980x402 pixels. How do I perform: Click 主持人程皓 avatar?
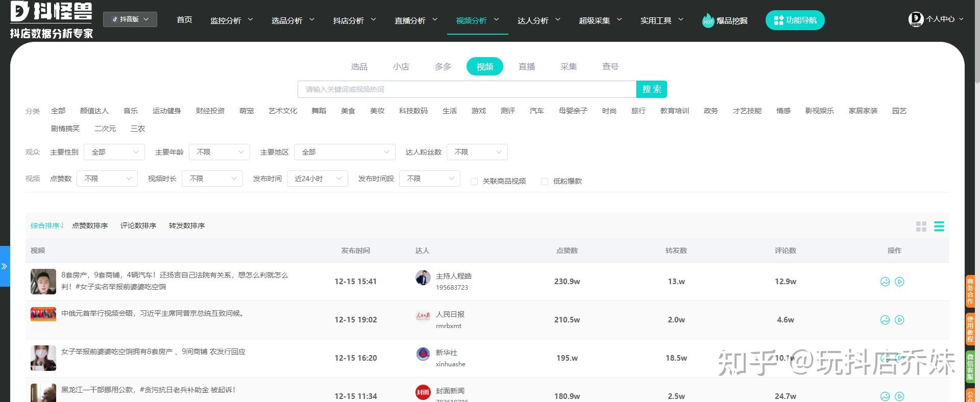coord(423,278)
